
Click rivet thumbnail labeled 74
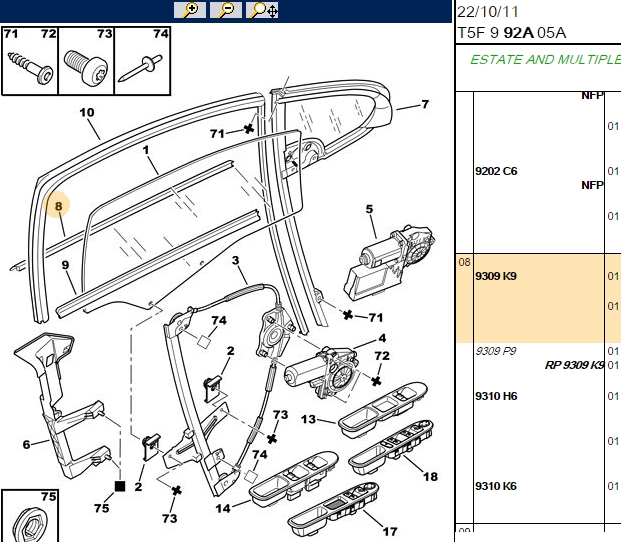click(143, 61)
